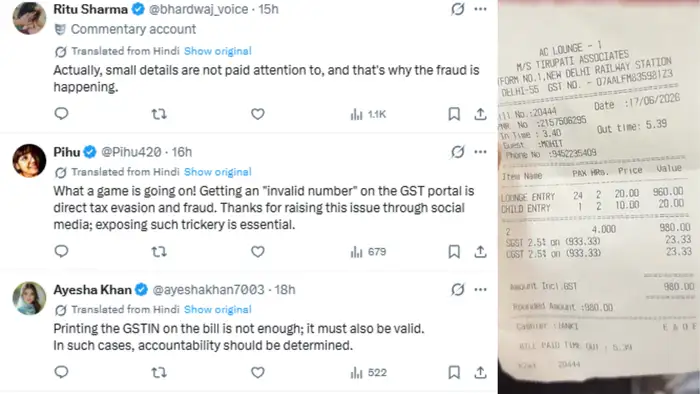
Task: View analytics showing 1.1K views
Action: [368, 114]
